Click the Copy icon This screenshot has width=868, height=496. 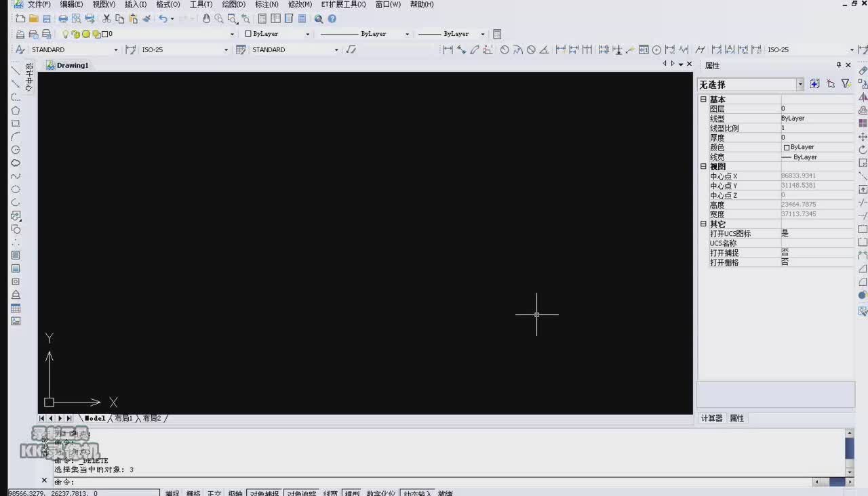click(119, 19)
